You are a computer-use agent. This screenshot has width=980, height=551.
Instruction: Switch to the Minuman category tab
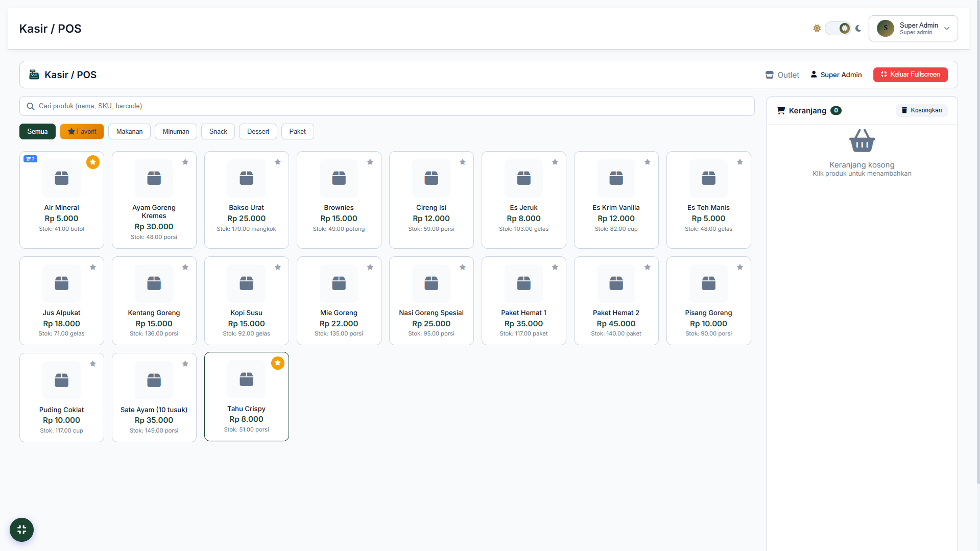coord(176,131)
